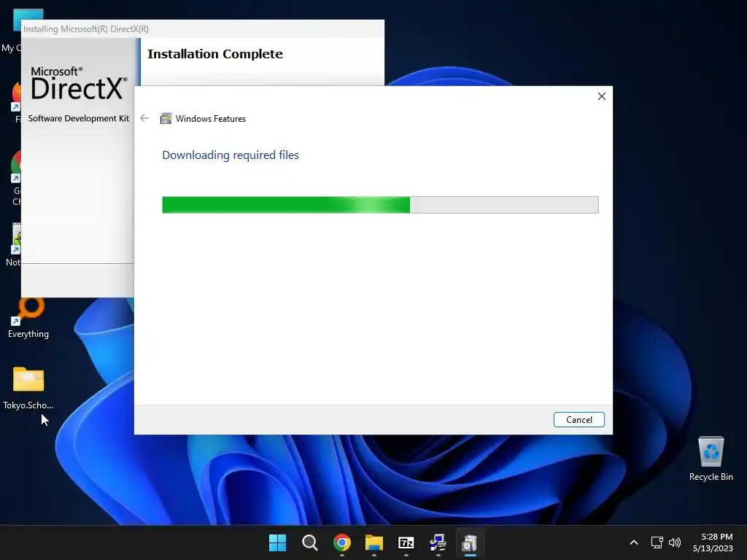The width and height of the screenshot is (747, 560).
Task: Click the Microsoft DirectX logo
Action: coord(79,84)
